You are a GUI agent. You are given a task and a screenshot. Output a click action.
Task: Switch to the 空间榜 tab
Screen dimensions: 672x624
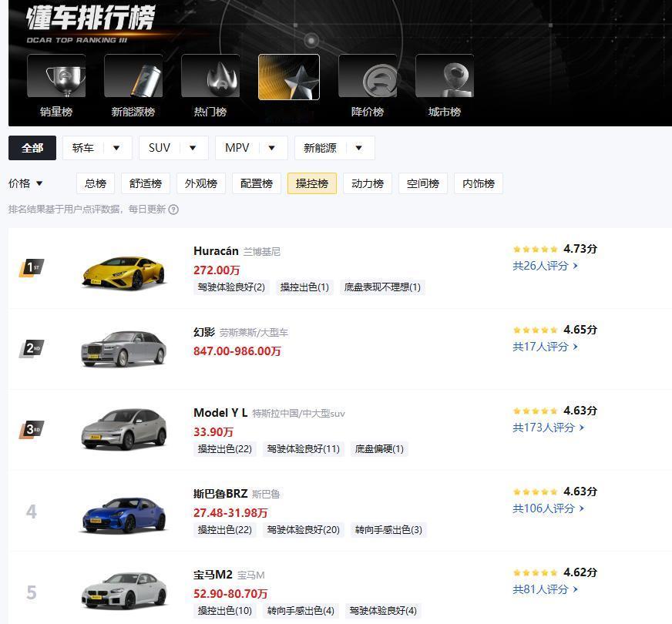coord(423,183)
